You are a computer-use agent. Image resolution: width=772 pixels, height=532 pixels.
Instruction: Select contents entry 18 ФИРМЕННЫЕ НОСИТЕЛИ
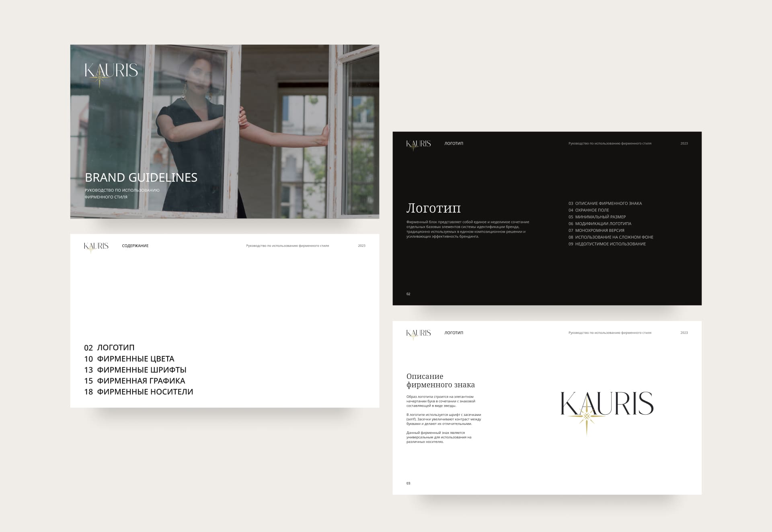[138, 392]
